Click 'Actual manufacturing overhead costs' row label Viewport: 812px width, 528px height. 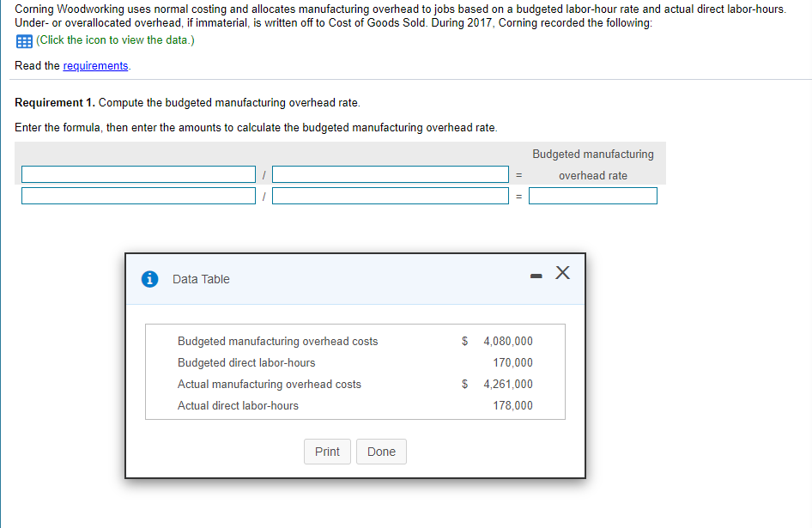pyautogui.click(x=270, y=384)
